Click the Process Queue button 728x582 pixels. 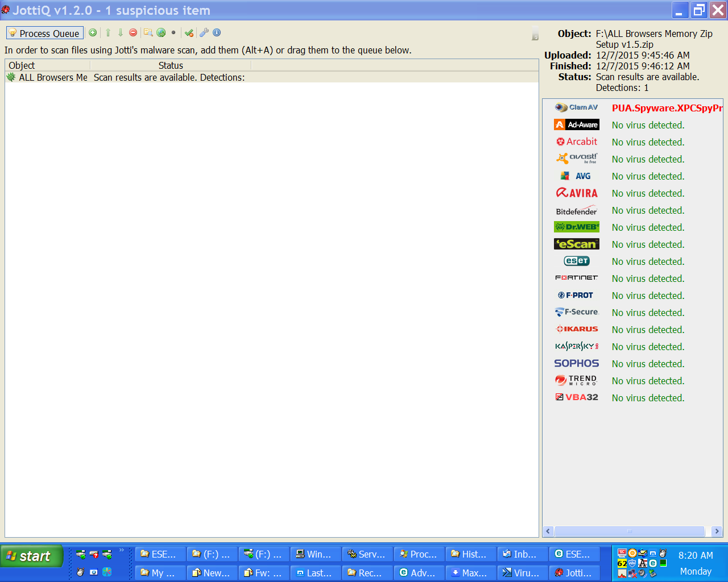coord(45,33)
